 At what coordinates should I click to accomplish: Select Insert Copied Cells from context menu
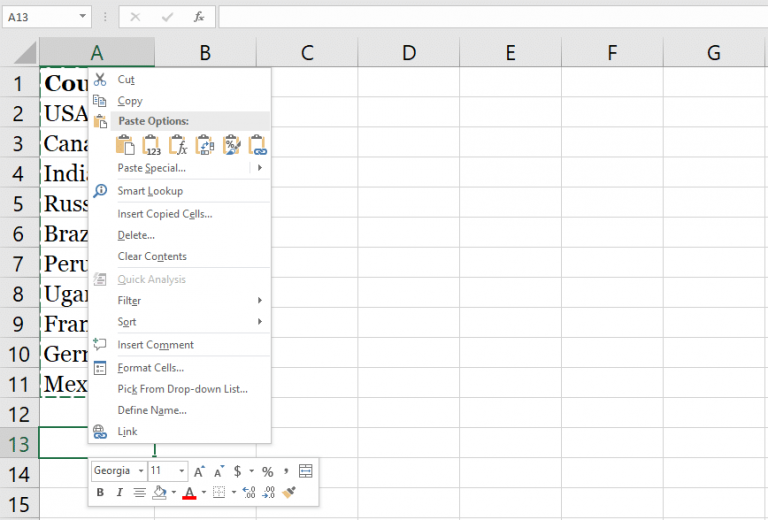coord(164,214)
